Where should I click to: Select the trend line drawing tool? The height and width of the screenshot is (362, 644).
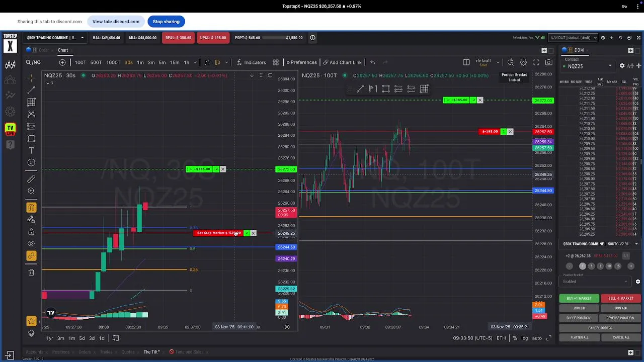pyautogui.click(x=31, y=90)
